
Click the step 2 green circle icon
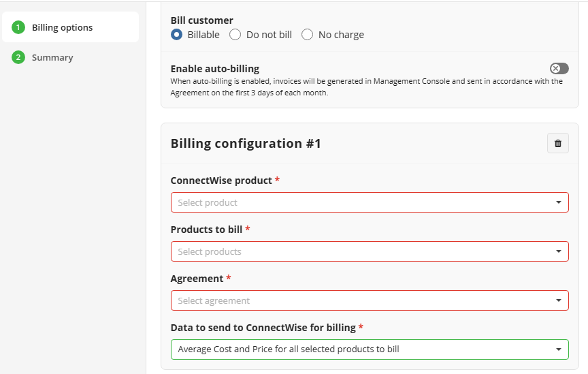coord(18,57)
